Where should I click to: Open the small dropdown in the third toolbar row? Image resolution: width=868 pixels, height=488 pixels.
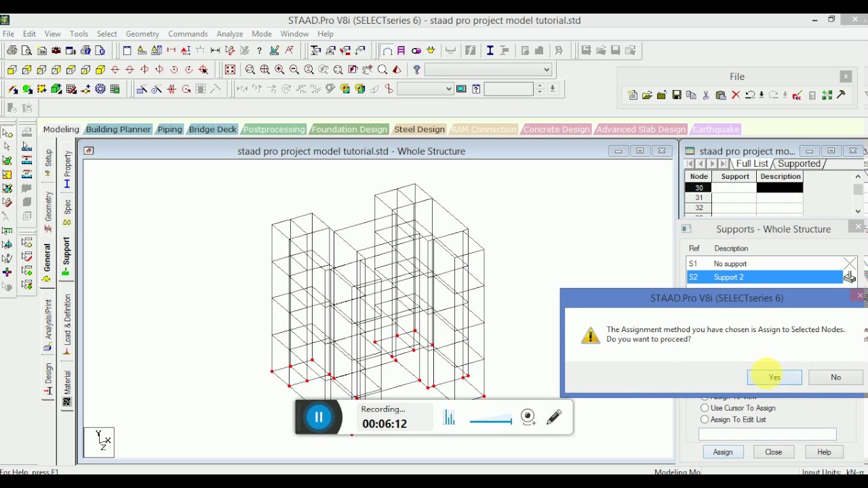point(425,89)
